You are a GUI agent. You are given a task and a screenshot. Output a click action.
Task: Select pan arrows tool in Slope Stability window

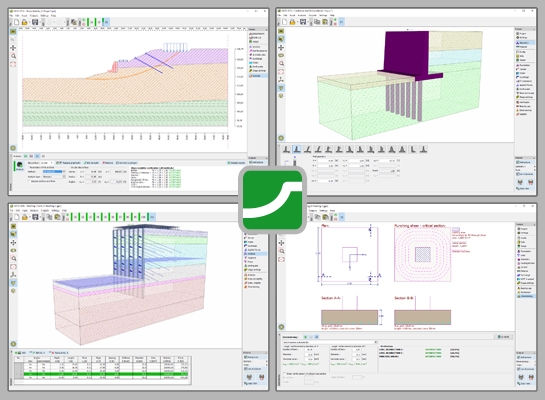point(13,48)
